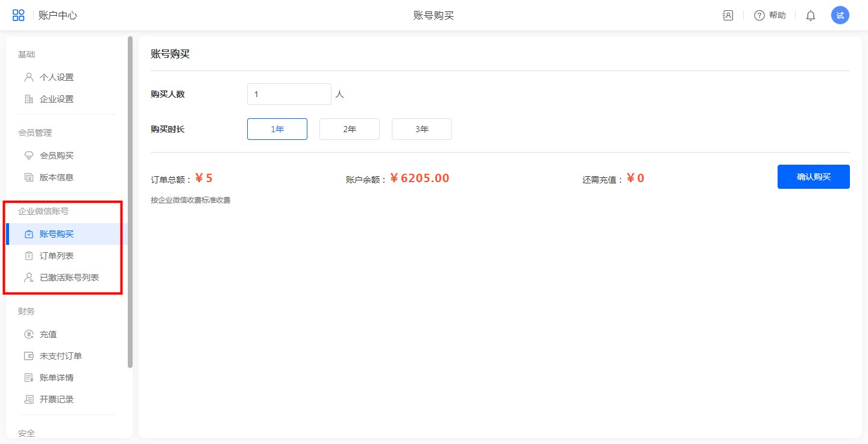The height and width of the screenshot is (444, 868).
Task: Open the contacts icon in top bar
Action: [728, 16]
